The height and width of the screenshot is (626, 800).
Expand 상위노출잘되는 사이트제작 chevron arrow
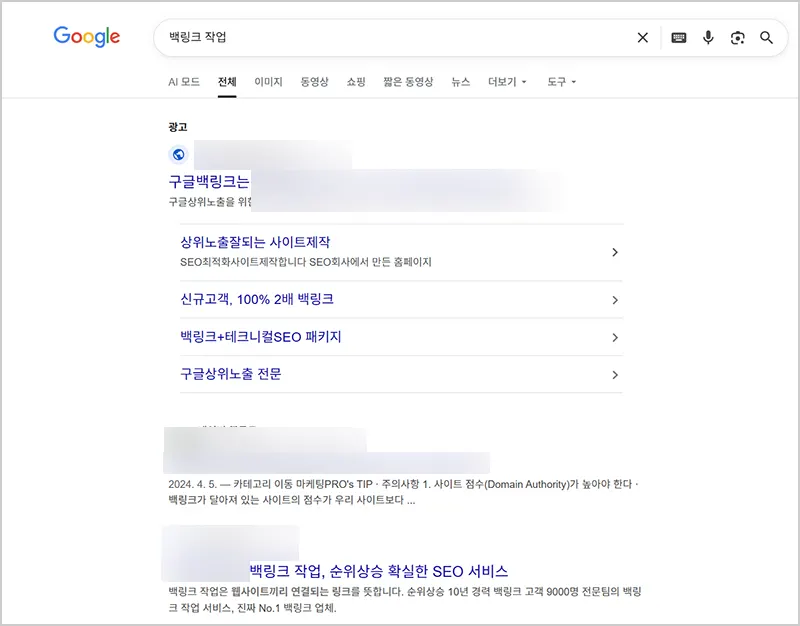(615, 252)
